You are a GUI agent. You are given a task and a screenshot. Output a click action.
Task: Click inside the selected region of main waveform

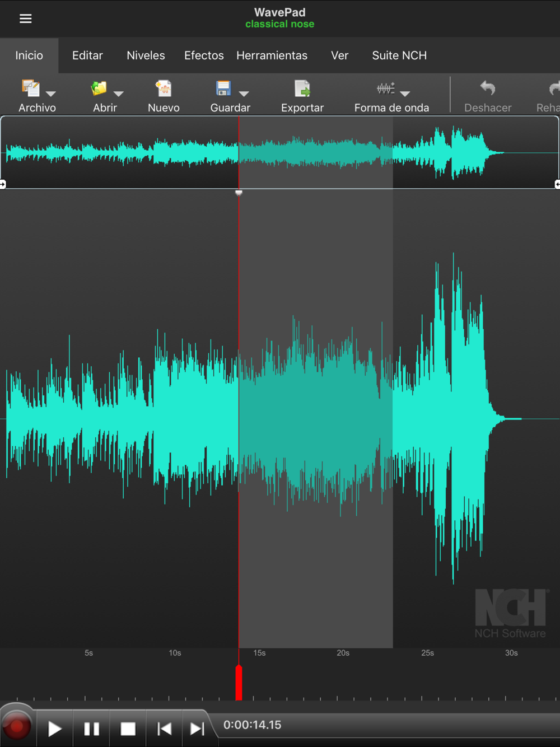tap(316, 419)
